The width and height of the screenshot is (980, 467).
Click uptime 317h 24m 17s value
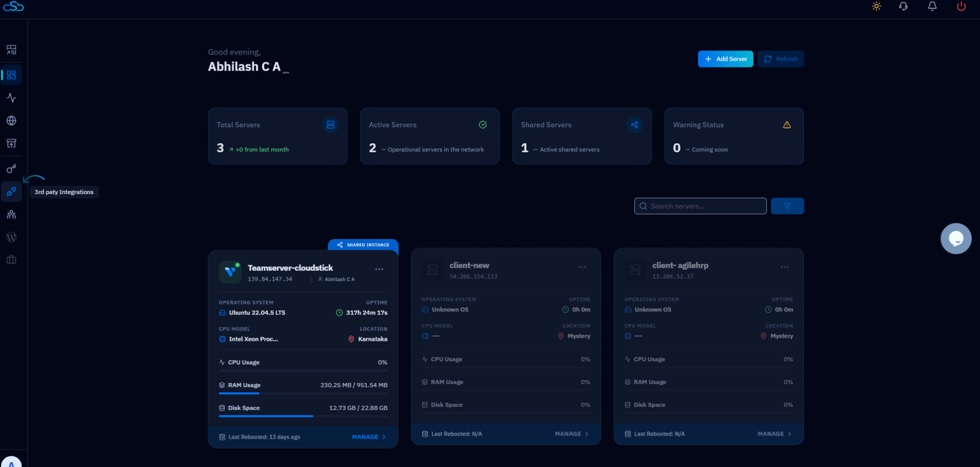pyautogui.click(x=367, y=313)
